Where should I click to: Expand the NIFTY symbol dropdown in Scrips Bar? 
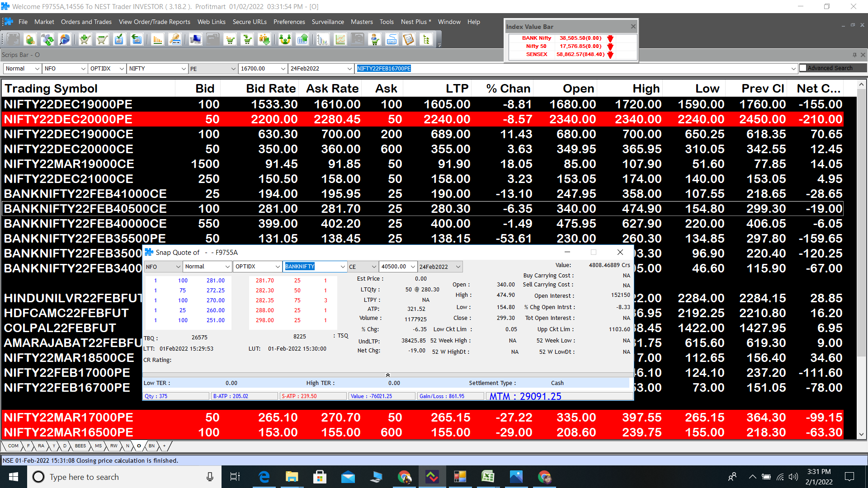coord(183,69)
